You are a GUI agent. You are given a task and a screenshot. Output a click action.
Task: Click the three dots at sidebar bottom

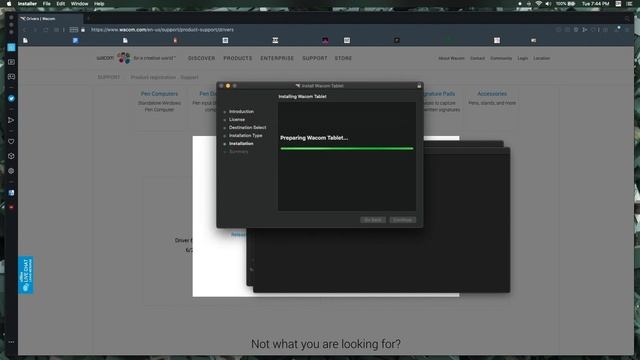[11, 342]
